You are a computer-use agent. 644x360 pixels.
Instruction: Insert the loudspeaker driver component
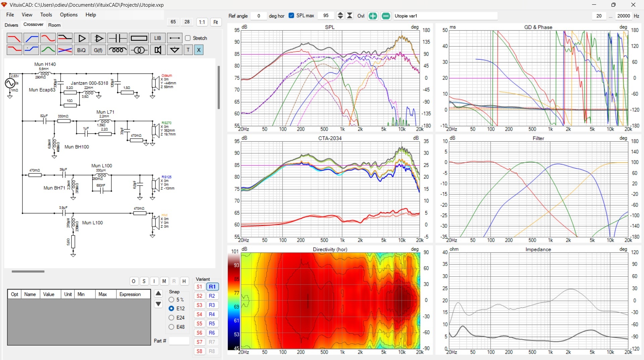158,50
